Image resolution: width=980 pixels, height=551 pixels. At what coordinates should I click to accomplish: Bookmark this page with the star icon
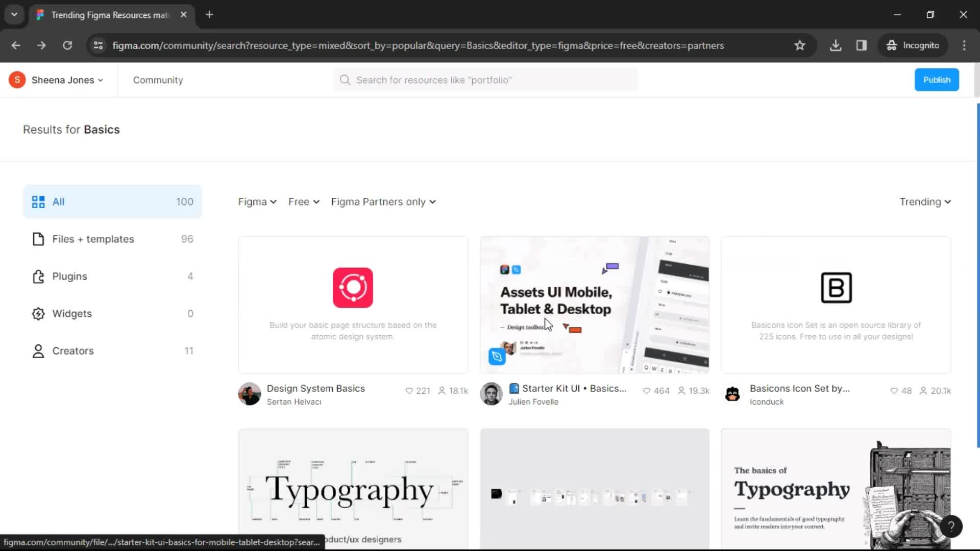(x=800, y=45)
